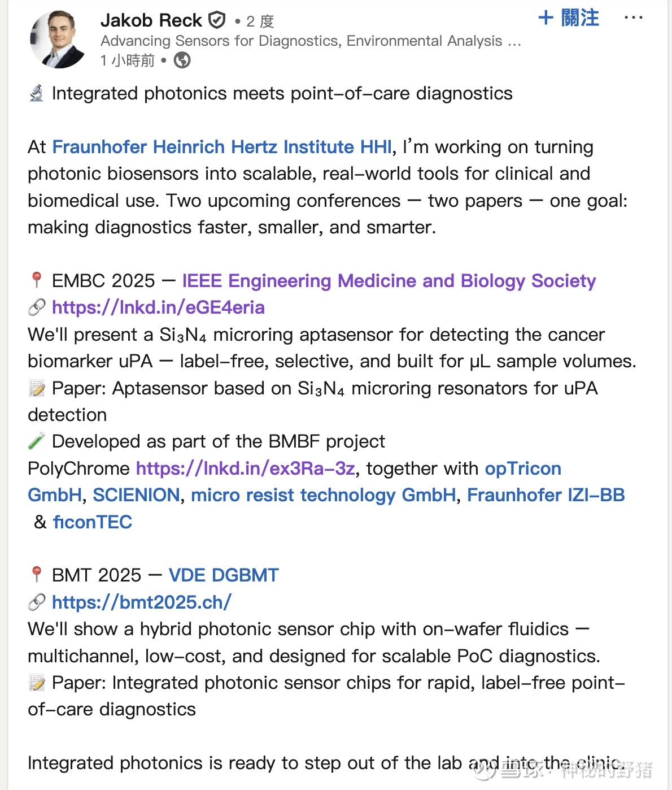Open the three-dots post options menu
This screenshot has width=672, height=790.
click(633, 18)
